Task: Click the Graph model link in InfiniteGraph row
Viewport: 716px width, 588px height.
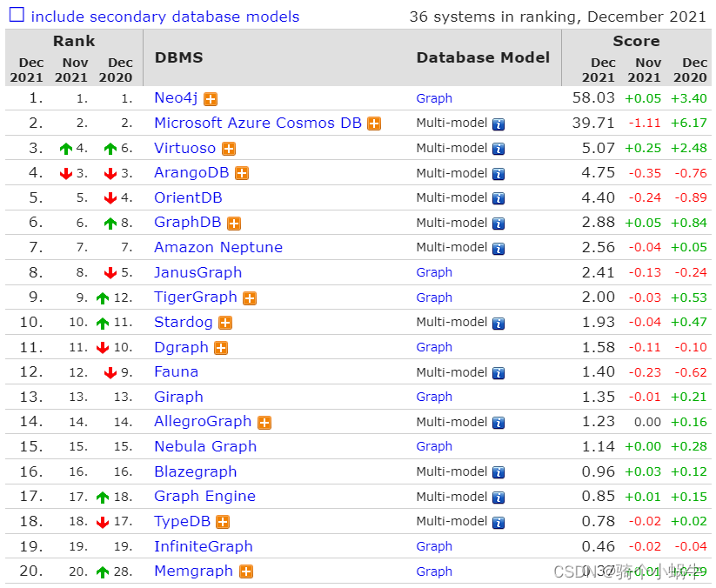Action: pos(434,546)
